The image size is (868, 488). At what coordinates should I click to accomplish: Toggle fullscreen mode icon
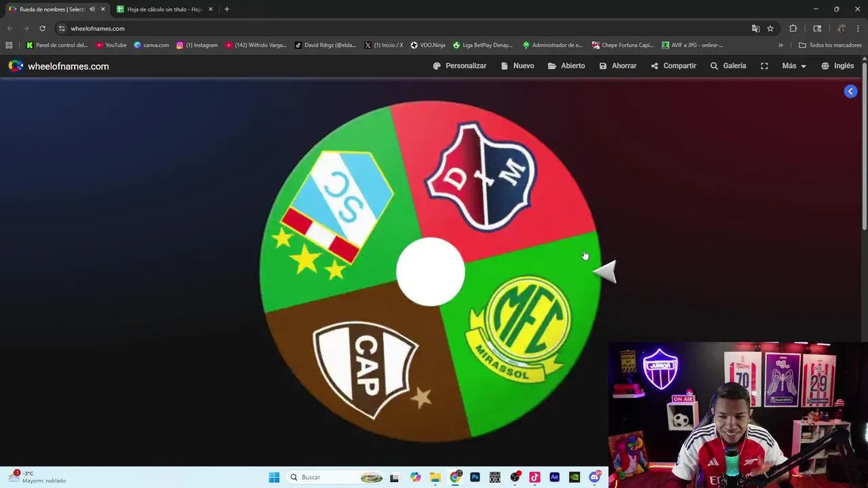764,66
